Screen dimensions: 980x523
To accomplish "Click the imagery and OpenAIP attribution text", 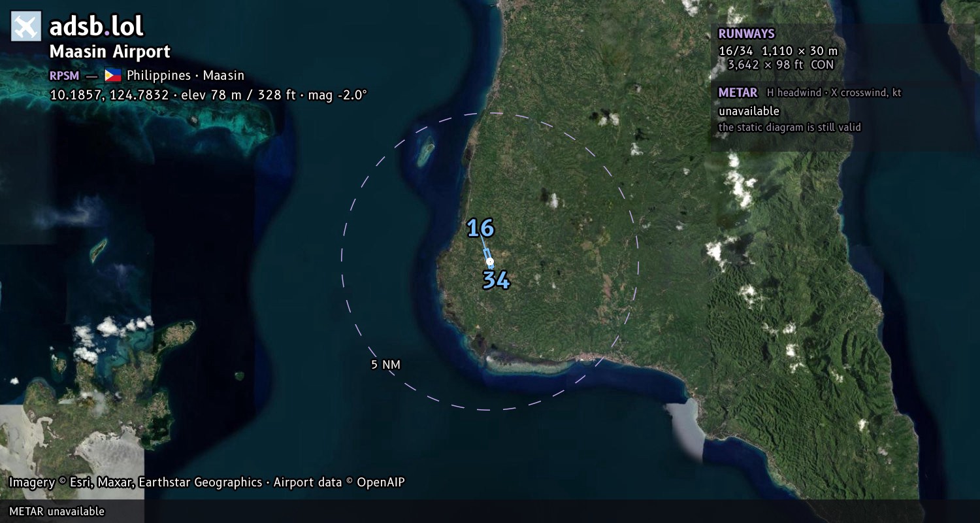I will point(207,482).
